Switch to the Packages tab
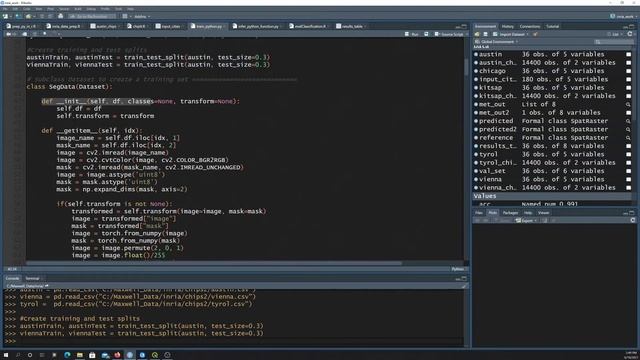Image resolution: width=640 pixels, height=360 pixels. coord(510,213)
